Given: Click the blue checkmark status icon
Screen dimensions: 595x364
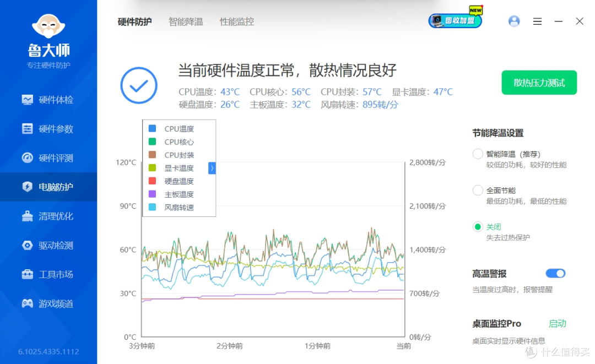Looking at the screenshot, I should (139, 85).
